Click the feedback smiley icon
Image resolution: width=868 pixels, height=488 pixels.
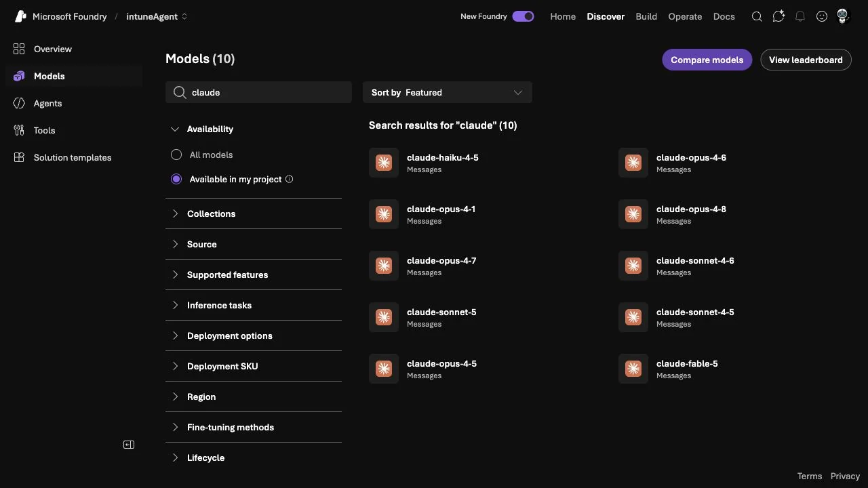pyautogui.click(x=822, y=16)
